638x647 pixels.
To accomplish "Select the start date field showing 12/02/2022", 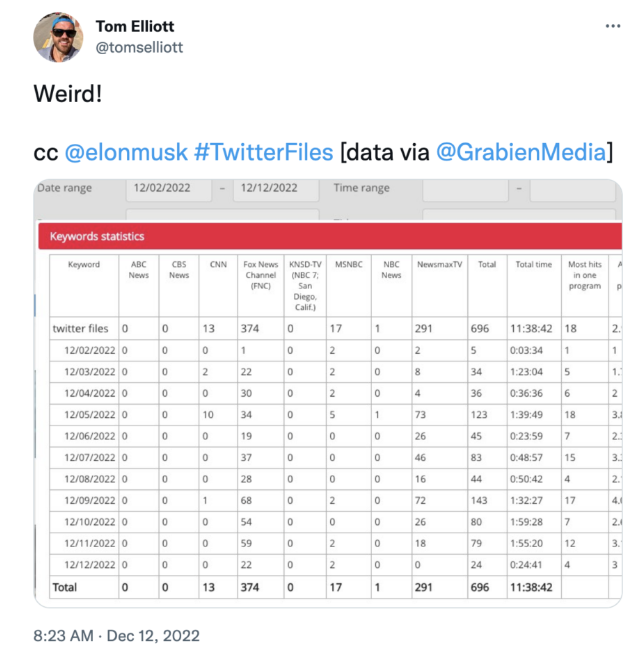I will point(169,189).
